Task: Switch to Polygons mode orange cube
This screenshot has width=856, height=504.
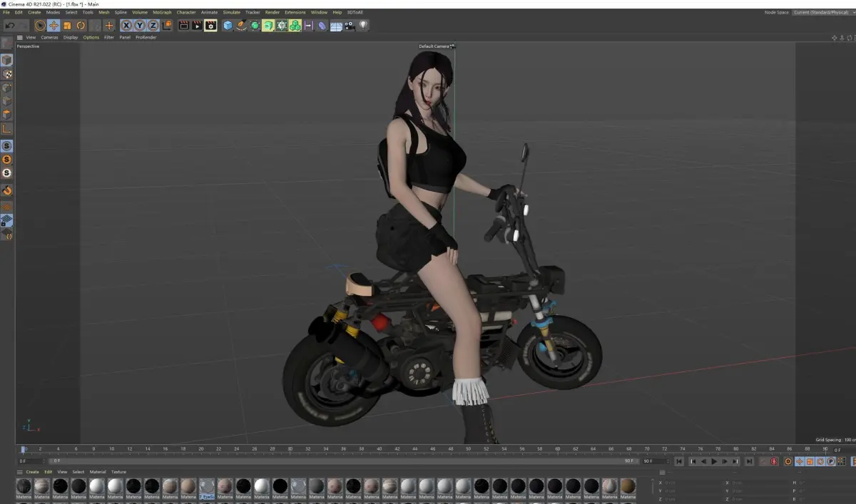Action: [x=6, y=114]
